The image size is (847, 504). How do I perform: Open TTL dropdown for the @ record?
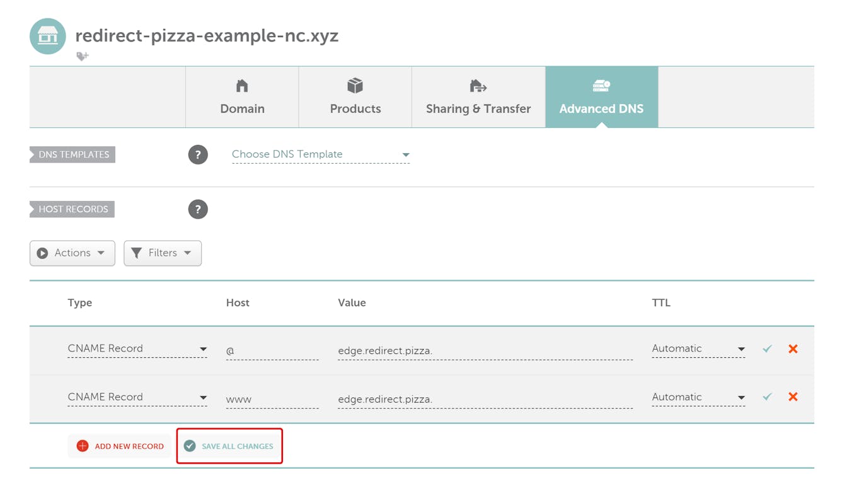[698, 348]
